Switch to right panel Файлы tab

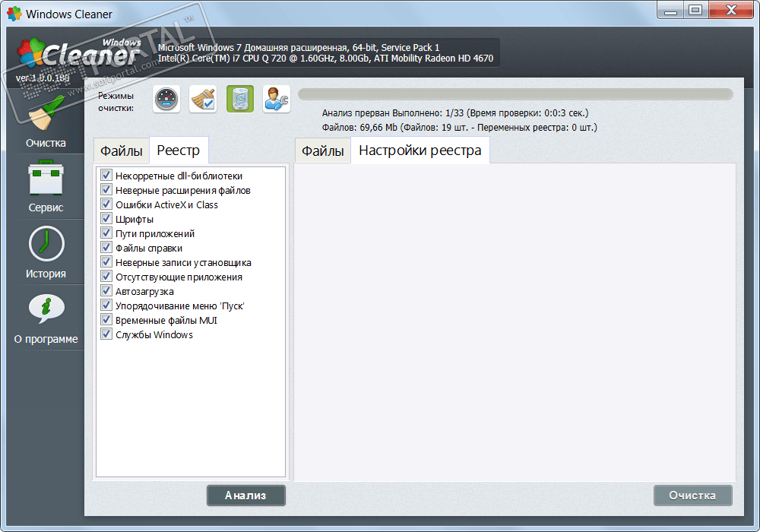pyautogui.click(x=323, y=150)
